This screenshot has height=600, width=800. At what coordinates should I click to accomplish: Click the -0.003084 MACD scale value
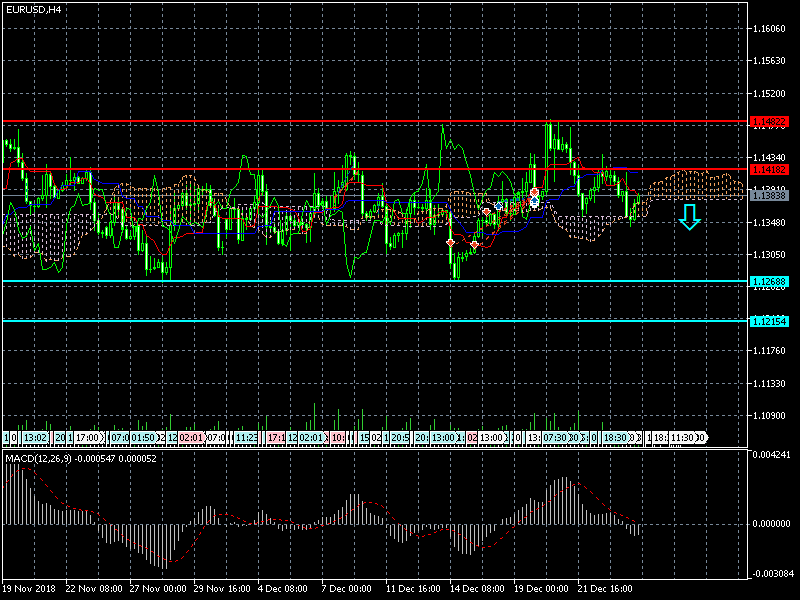pyautogui.click(x=771, y=573)
